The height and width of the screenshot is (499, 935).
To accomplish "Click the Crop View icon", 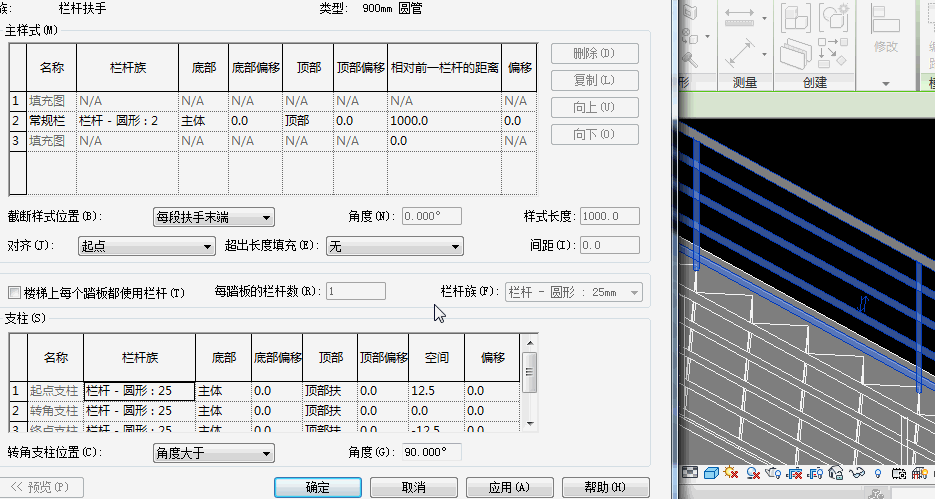I will coord(794,473).
